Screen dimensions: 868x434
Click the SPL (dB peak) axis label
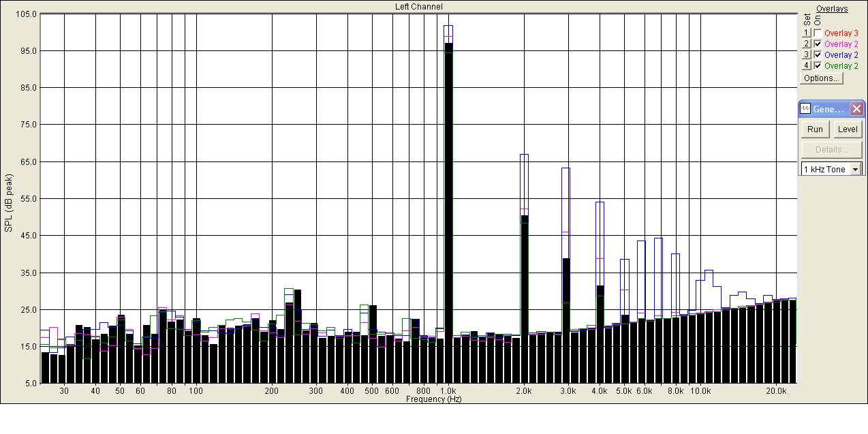tap(9, 203)
